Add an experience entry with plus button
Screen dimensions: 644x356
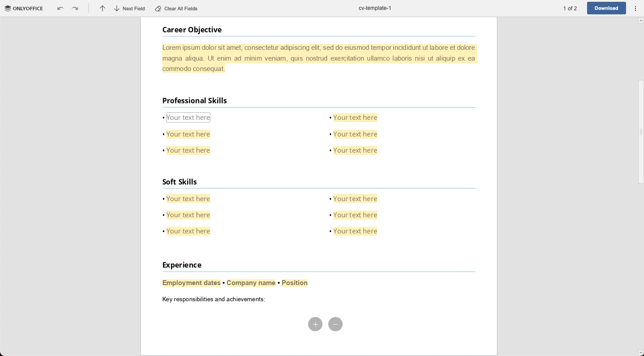pyautogui.click(x=315, y=324)
